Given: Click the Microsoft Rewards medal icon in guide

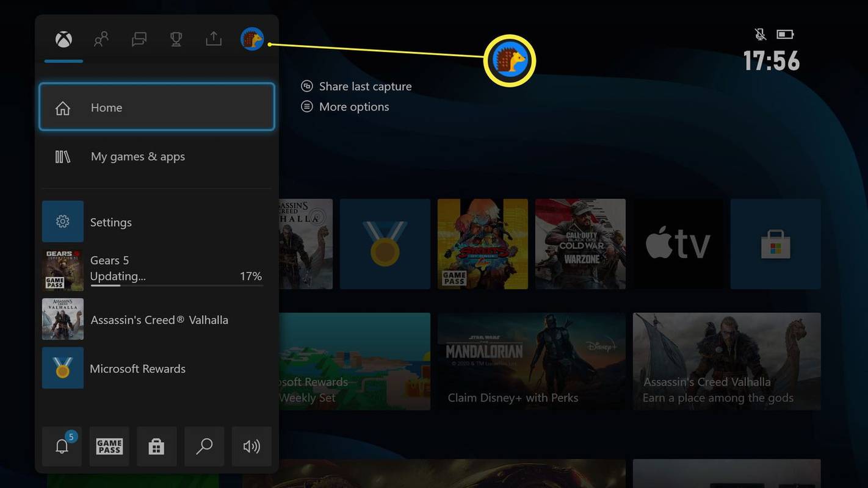Looking at the screenshot, I should tap(63, 368).
